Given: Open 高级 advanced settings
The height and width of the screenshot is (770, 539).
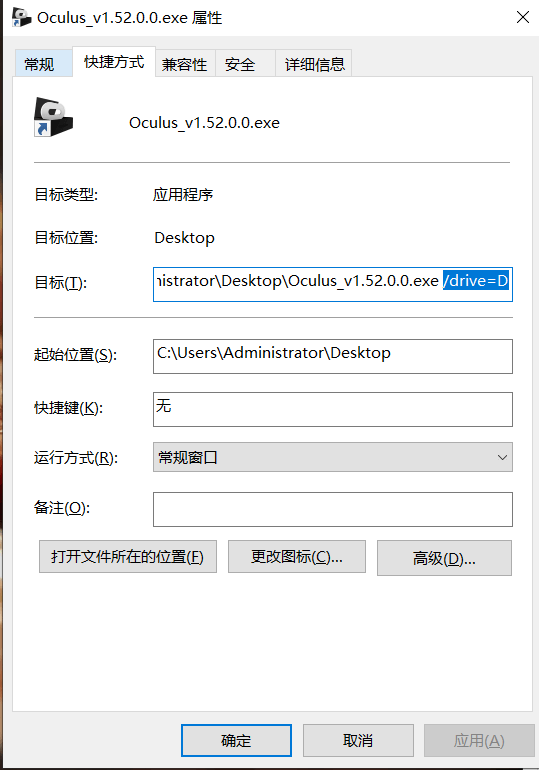Looking at the screenshot, I should (444, 558).
